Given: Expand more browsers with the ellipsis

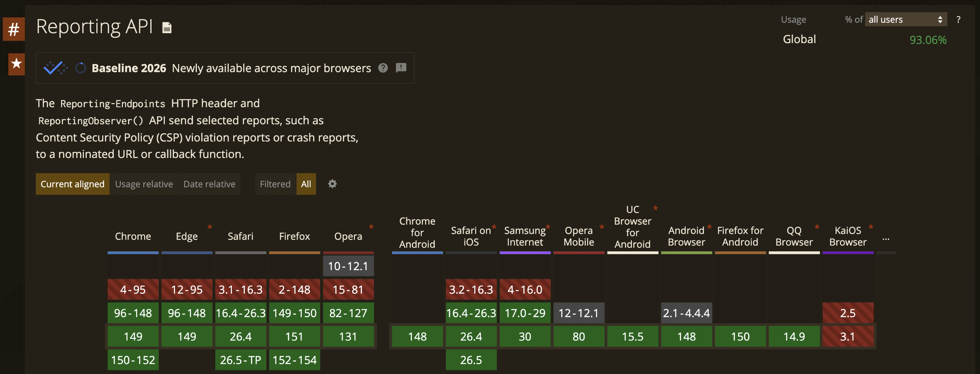Looking at the screenshot, I should click(x=886, y=239).
